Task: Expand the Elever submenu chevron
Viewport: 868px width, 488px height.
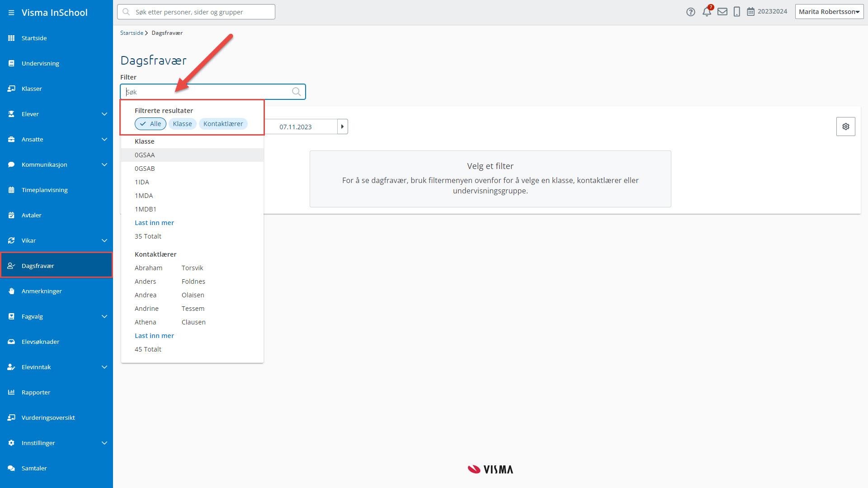Action: click(104, 114)
